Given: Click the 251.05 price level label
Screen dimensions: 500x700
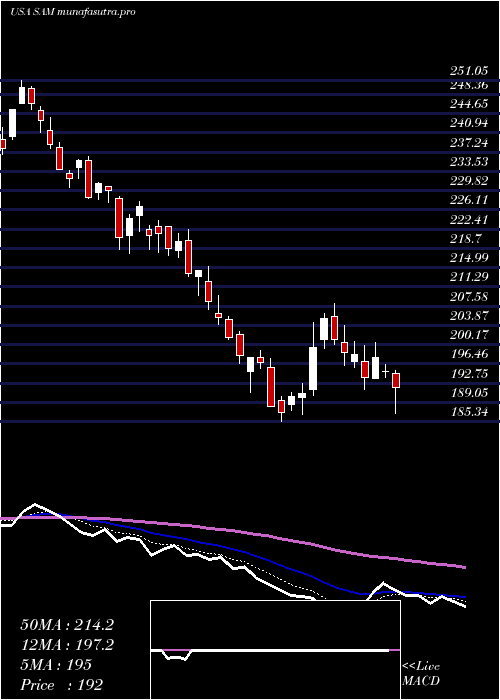Looking at the screenshot, I should coord(468,71).
